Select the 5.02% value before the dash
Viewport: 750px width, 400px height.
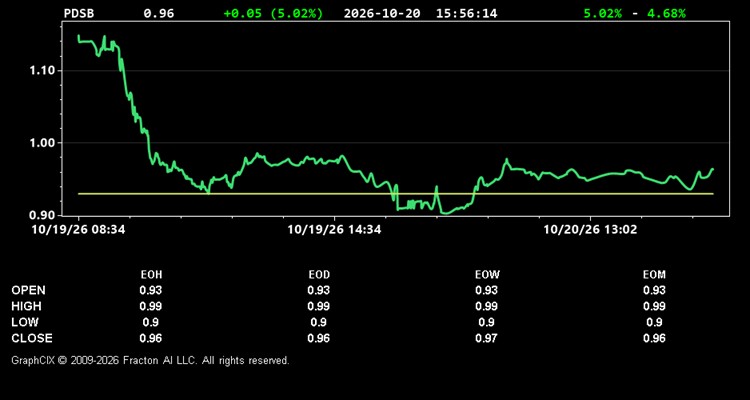(x=603, y=13)
